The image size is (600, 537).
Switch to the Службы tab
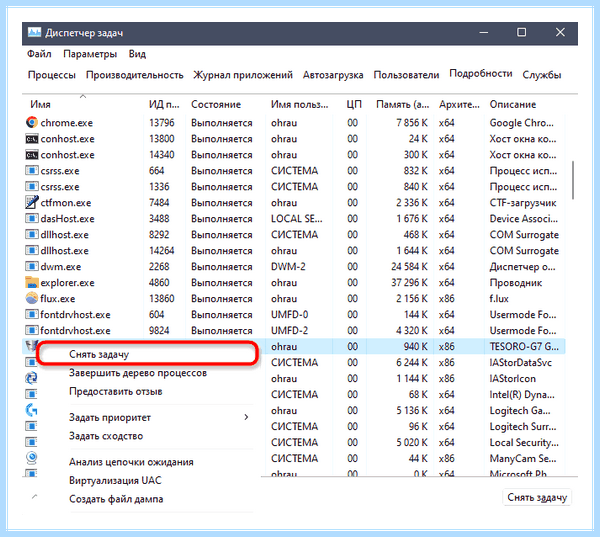542,75
